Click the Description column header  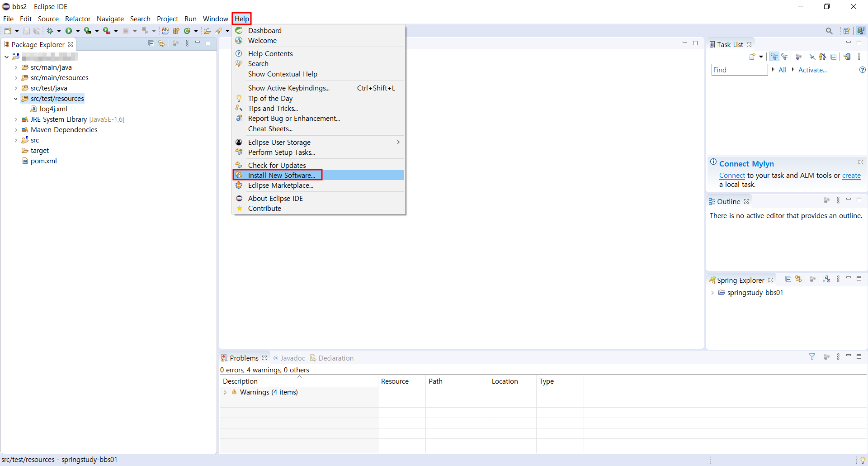299,381
